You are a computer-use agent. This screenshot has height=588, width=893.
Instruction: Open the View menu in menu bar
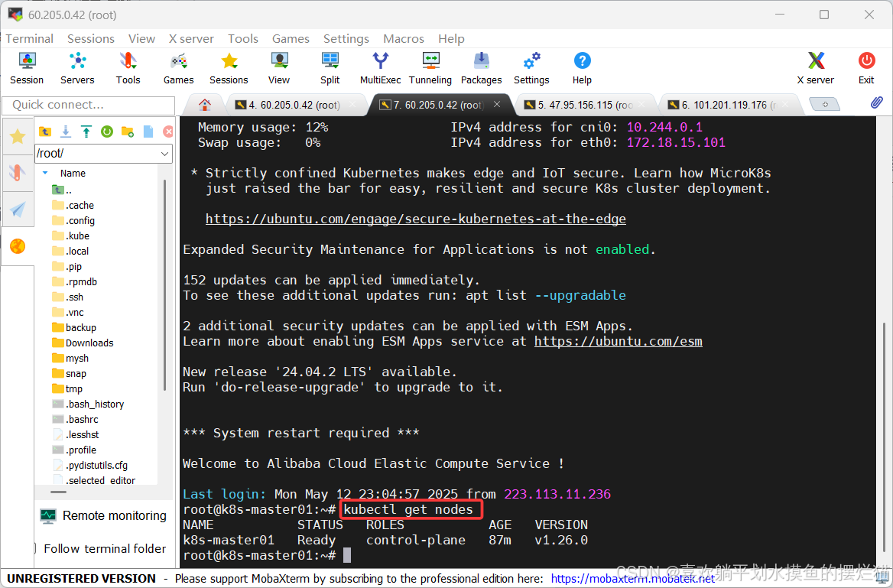click(x=141, y=39)
